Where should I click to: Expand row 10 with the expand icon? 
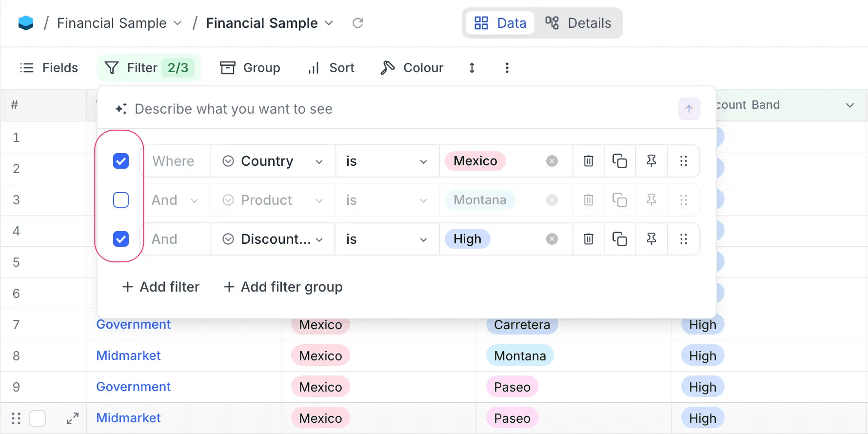[x=73, y=418]
